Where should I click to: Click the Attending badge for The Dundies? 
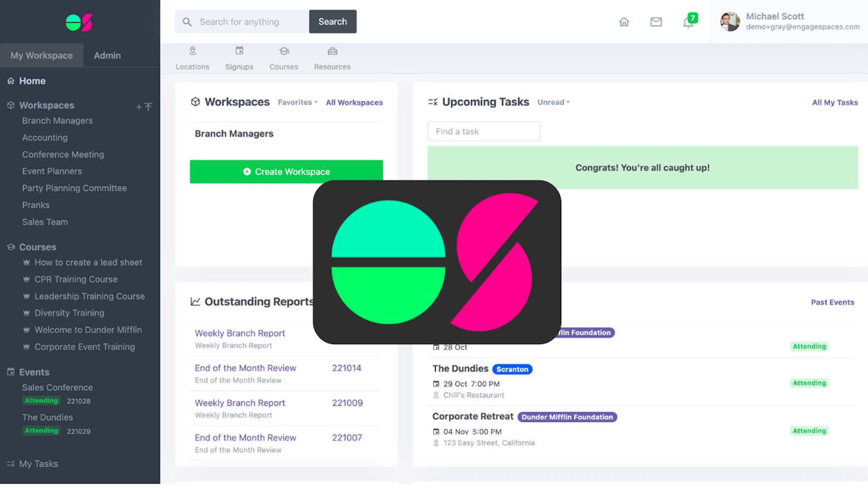[809, 383]
